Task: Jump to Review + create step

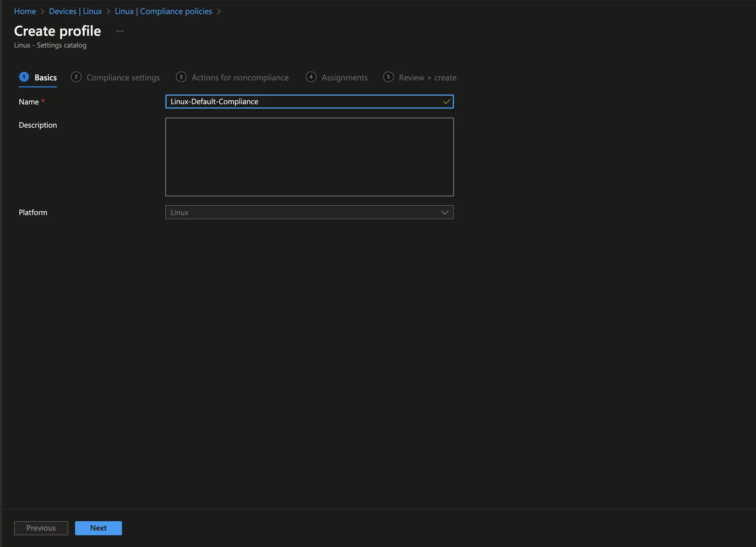Action: point(420,77)
